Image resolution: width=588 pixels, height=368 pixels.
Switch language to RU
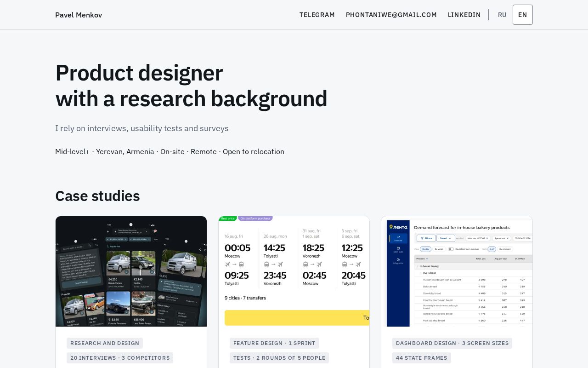(502, 15)
